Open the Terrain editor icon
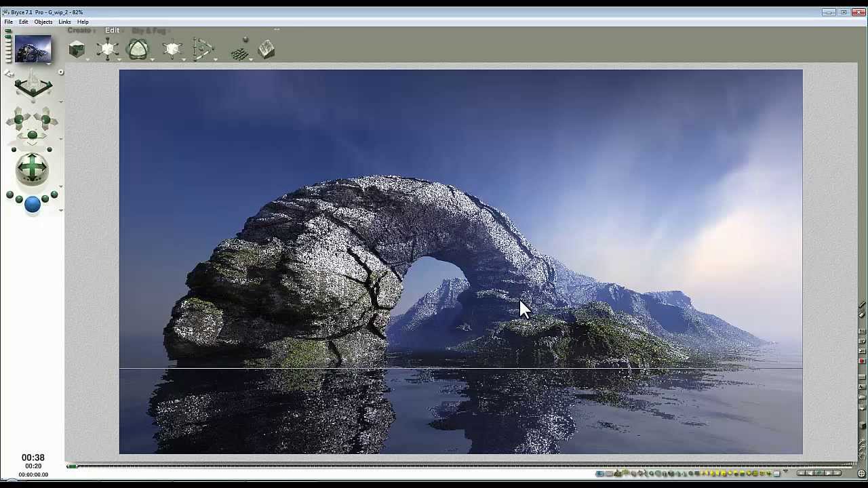This screenshot has height=488, width=868. (267, 49)
